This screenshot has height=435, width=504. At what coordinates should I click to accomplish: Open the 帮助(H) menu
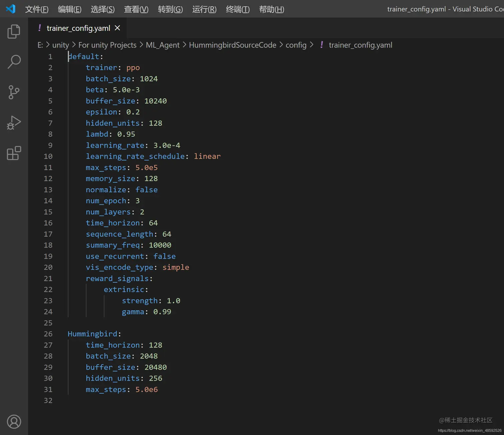[x=272, y=9]
